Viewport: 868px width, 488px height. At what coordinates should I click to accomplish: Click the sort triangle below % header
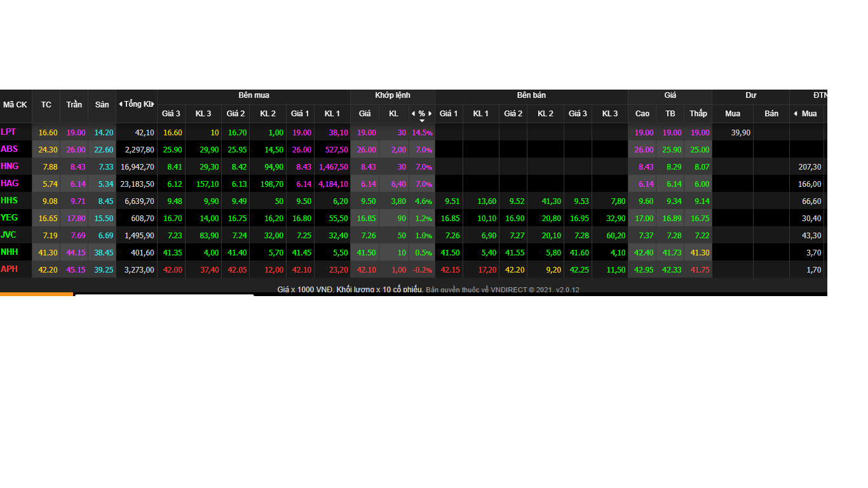pyautogui.click(x=421, y=121)
